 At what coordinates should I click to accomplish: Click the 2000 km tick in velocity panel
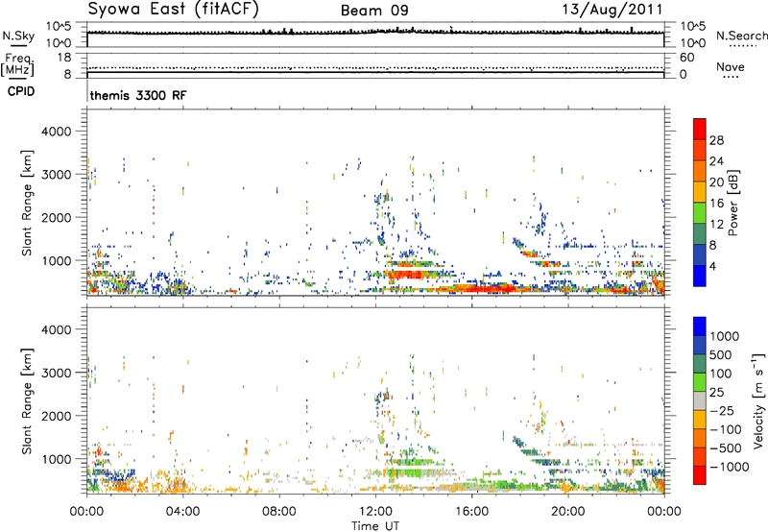point(56,416)
